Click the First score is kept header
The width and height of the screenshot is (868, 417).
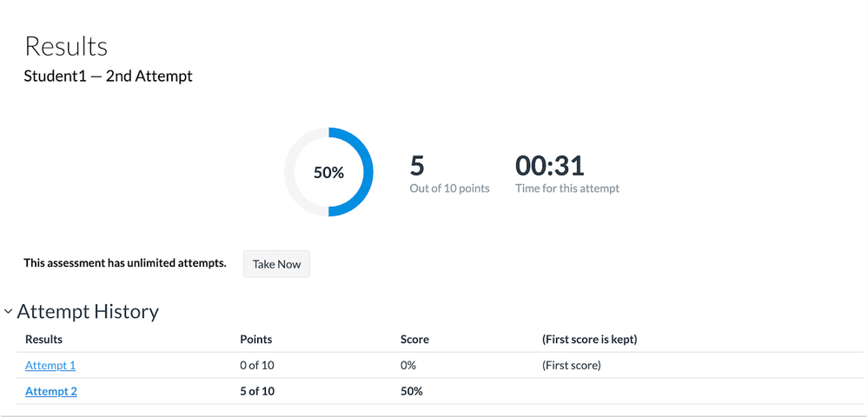[x=590, y=339]
